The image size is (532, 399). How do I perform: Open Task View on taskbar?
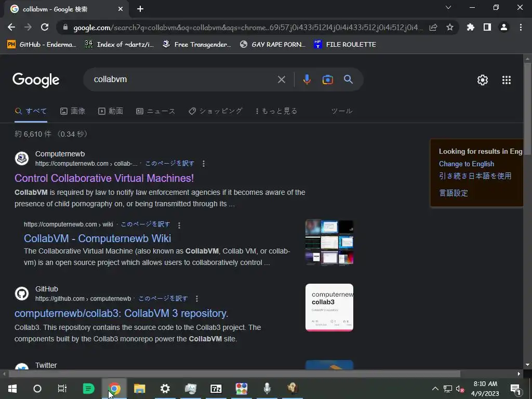[62, 389]
